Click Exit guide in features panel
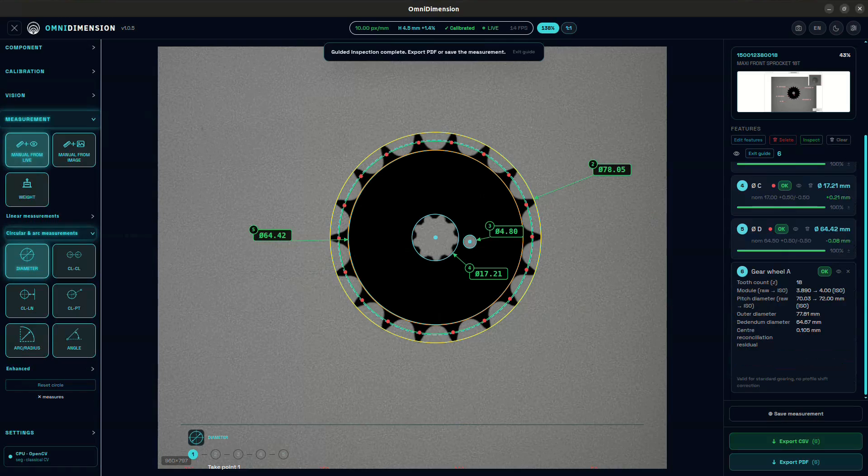This screenshot has height=476, width=868. point(759,154)
